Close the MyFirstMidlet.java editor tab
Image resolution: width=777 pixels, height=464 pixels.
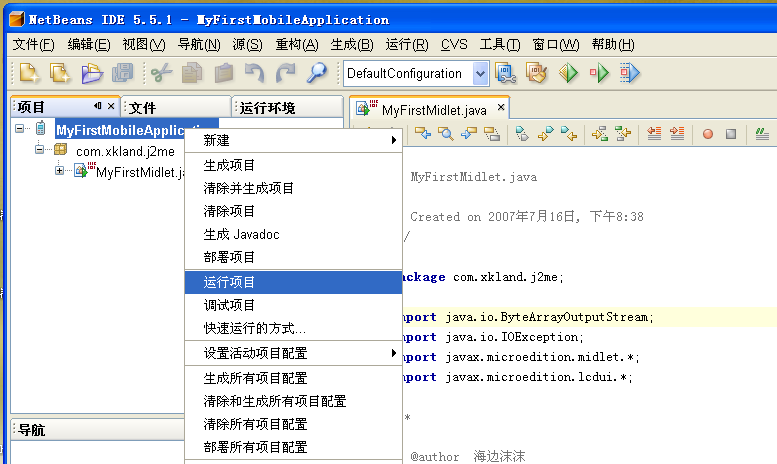[x=501, y=107]
